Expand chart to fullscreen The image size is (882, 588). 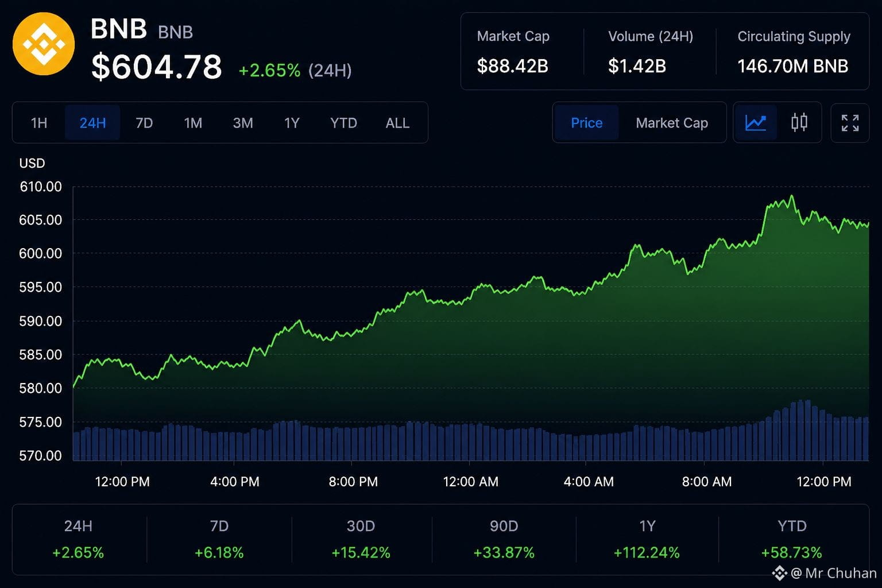(850, 122)
